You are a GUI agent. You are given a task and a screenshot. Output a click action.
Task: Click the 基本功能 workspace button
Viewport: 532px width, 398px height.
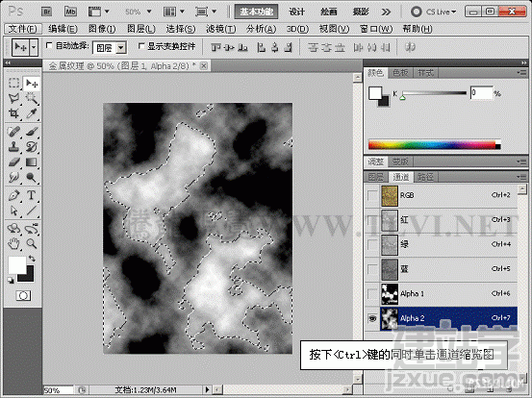coord(257,12)
